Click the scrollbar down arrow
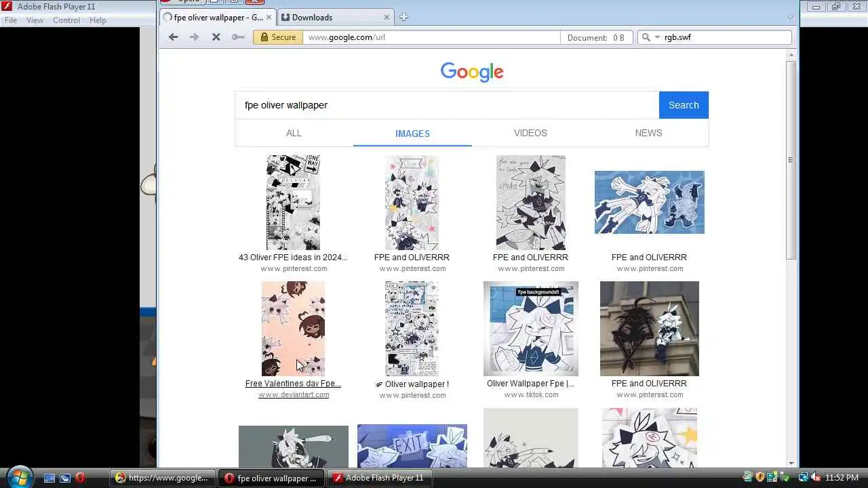Image resolution: width=868 pixels, height=488 pixels. pyautogui.click(x=791, y=463)
